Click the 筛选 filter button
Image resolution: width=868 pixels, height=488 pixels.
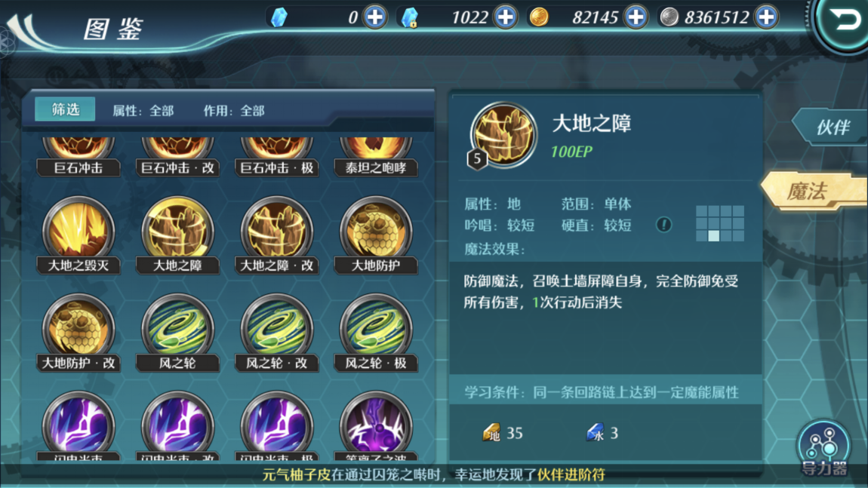point(66,109)
